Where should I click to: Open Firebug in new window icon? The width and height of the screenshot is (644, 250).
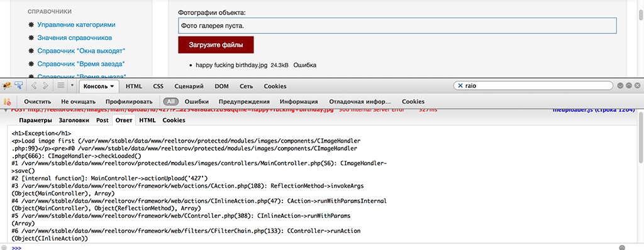pyautogui.click(x=628, y=86)
